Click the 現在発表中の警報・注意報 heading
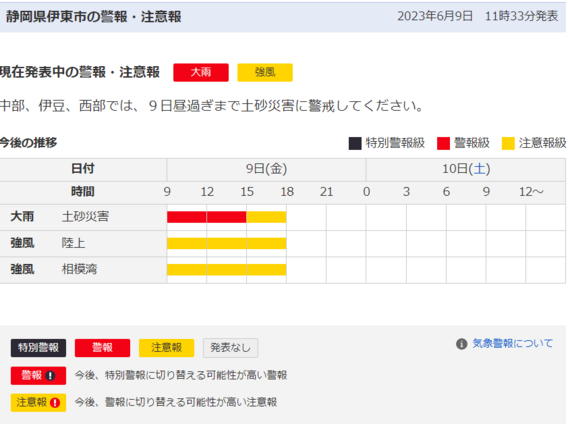 tap(80, 72)
